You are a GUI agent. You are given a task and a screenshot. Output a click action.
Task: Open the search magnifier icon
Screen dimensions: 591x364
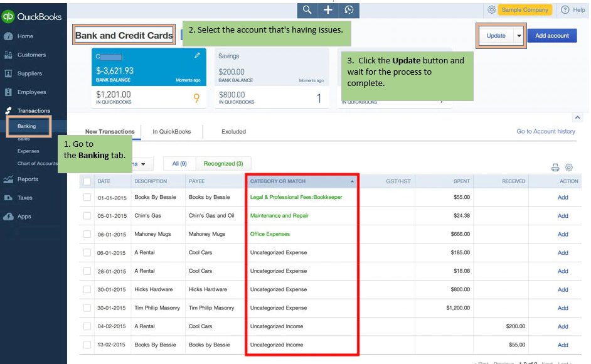click(307, 10)
